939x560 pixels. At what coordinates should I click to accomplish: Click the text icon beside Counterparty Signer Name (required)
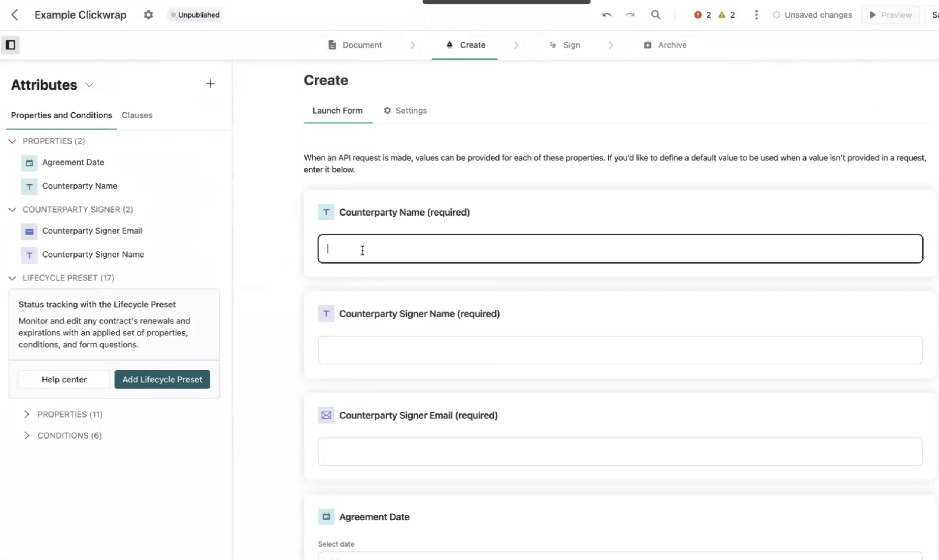pos(326,314)
